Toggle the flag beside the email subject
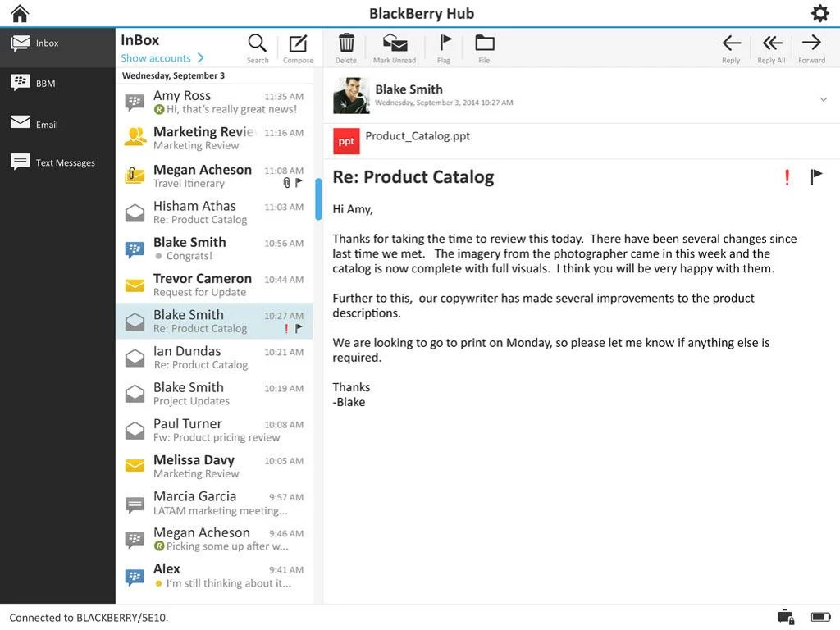 coord(816,176)
